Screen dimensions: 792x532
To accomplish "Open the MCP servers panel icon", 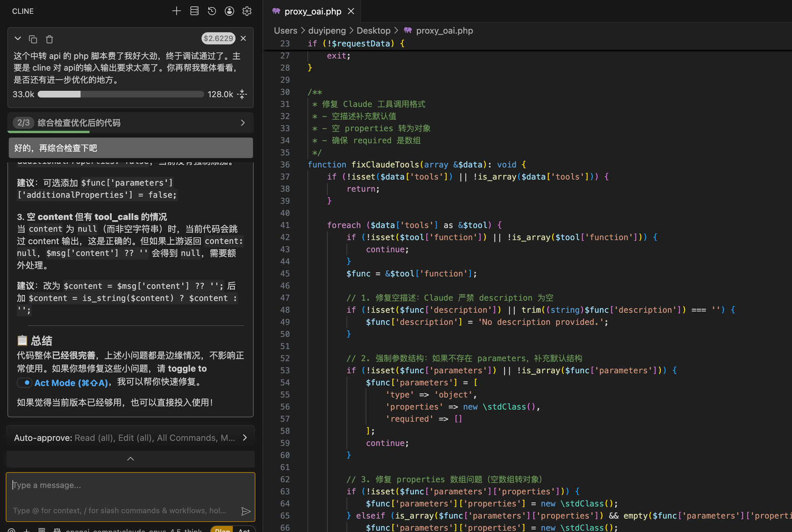I will tap(194, 11).
